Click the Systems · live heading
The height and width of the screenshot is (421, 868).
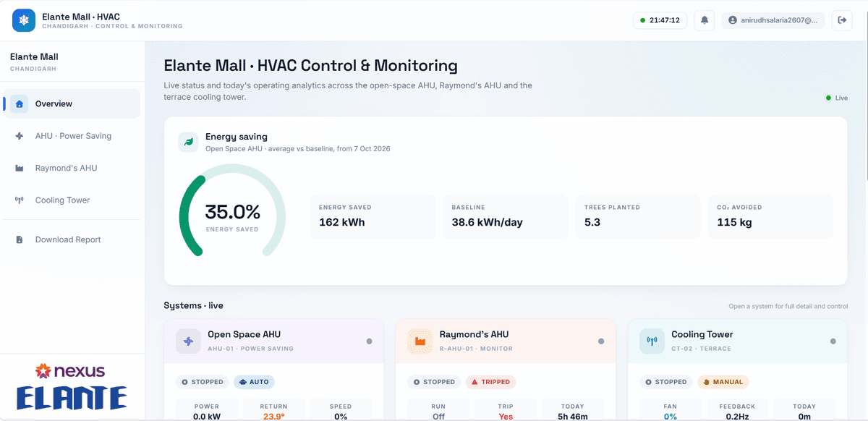click(194, 306)
